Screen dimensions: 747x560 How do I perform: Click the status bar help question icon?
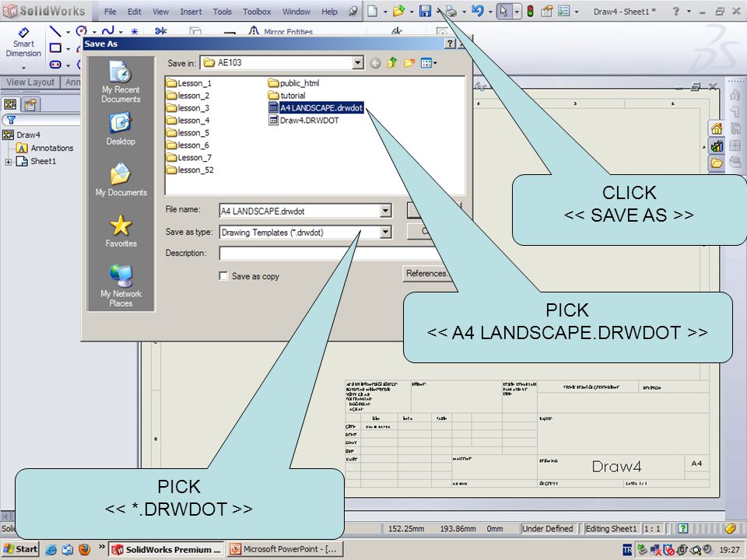click(683, 528)
